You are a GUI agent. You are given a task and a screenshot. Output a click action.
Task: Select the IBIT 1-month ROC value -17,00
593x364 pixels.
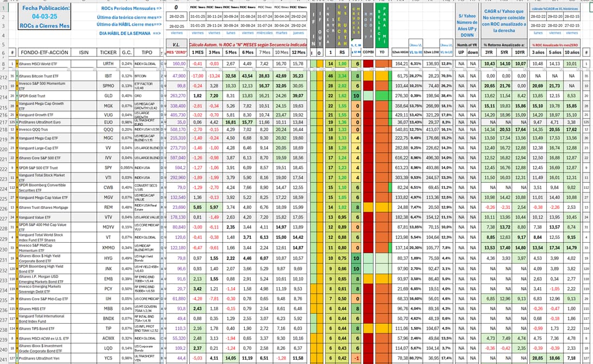(197, 76)
